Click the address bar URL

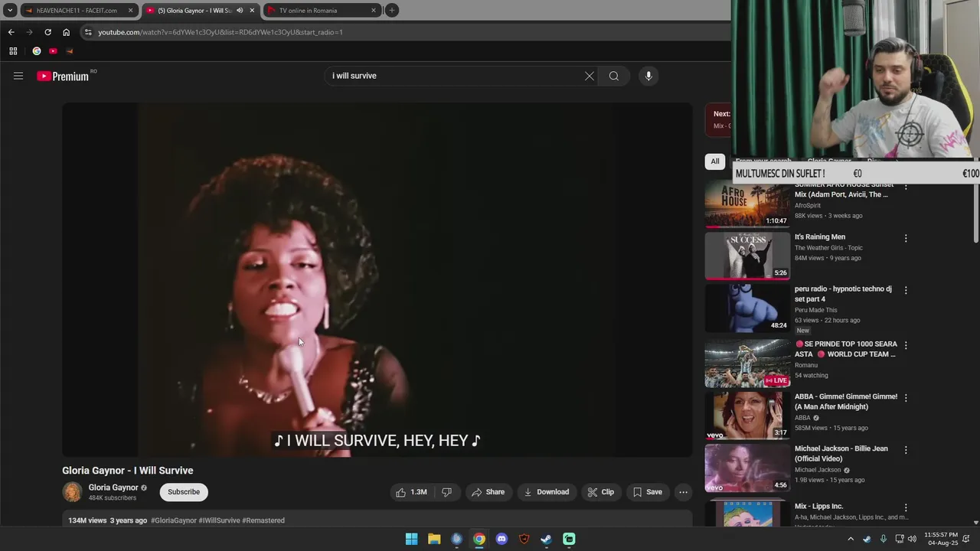tap(220, 32)
